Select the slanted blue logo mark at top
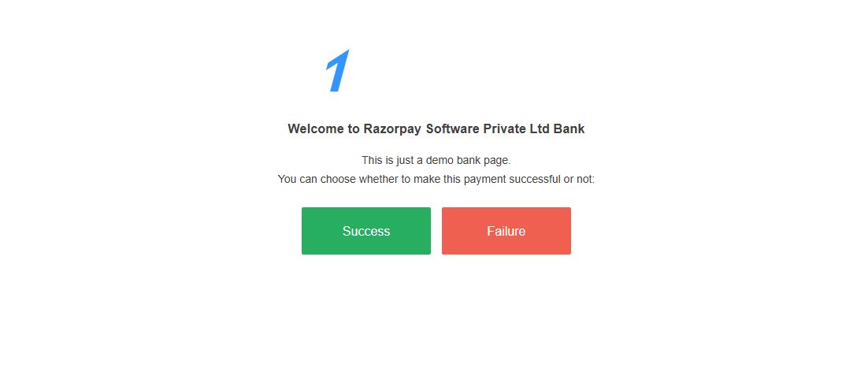This screenshot has height=372, width=868. (x=336, y=73)
